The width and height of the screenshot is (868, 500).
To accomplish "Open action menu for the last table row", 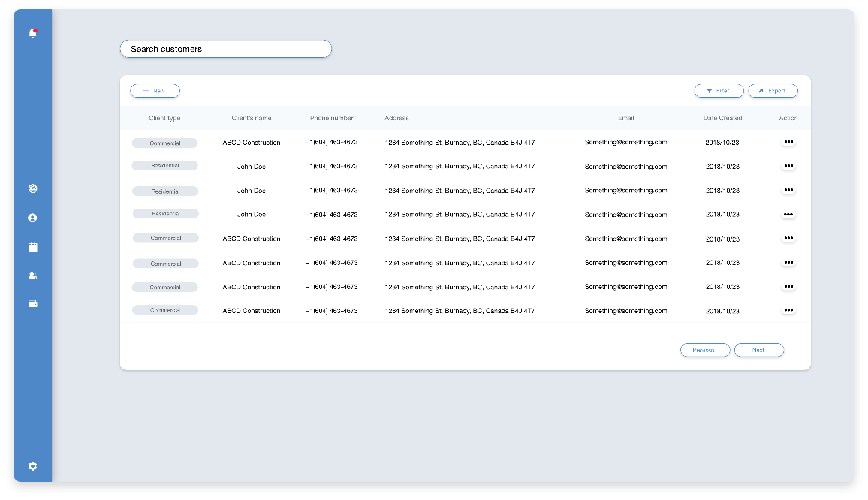I will click(788, 311).
